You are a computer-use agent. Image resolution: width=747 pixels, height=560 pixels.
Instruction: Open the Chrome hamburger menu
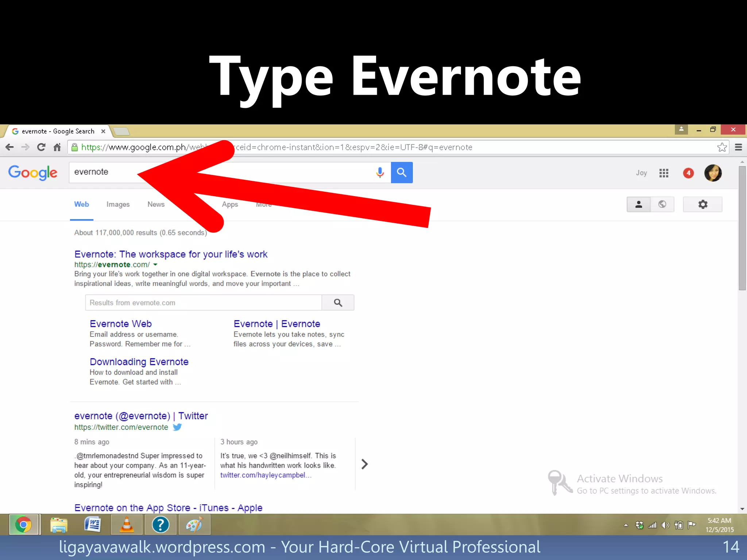click(739, 147)
